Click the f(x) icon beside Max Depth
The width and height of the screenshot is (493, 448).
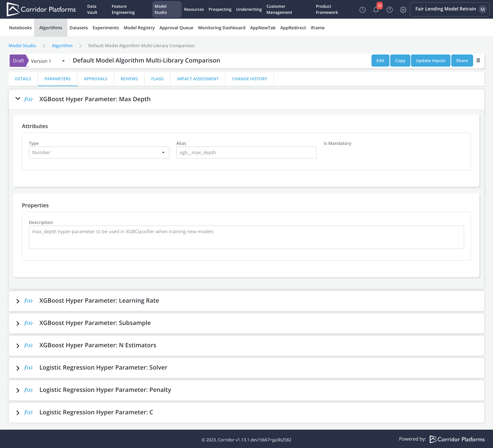tap(28, 99)
